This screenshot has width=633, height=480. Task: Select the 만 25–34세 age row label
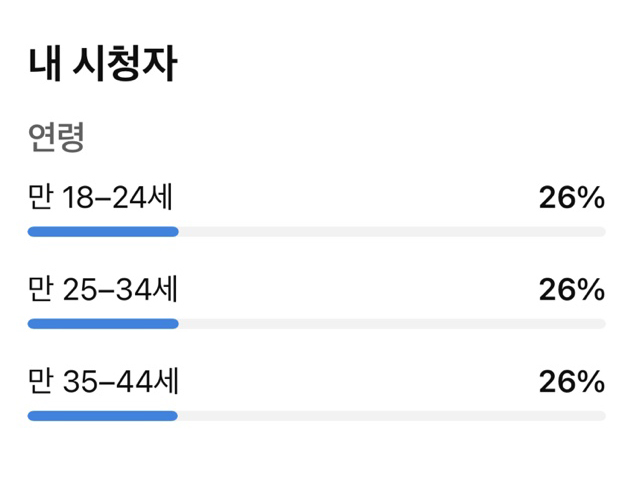pos(103,289)
